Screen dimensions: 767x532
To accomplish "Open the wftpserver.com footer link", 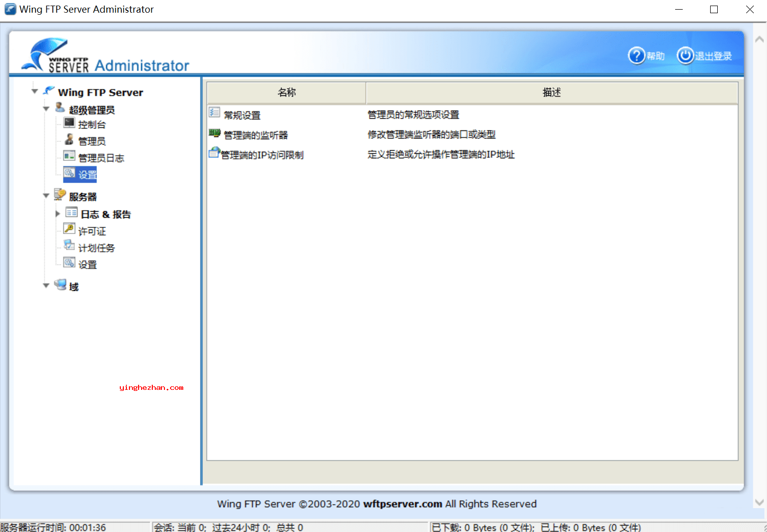I will coord(403,504).
